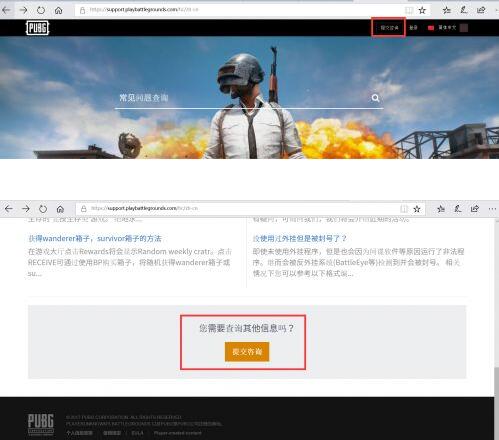Open the favorites hub in the upper browser

(x=447, y=10)
